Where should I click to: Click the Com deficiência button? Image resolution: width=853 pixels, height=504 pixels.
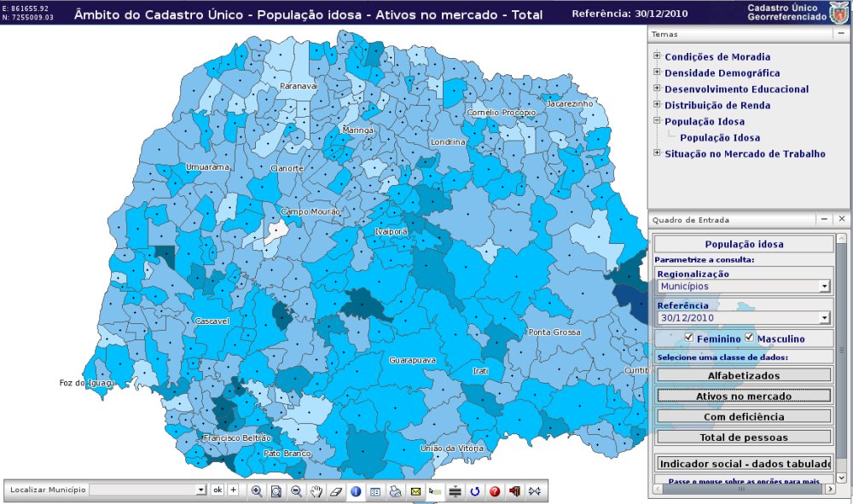(743, 416)
